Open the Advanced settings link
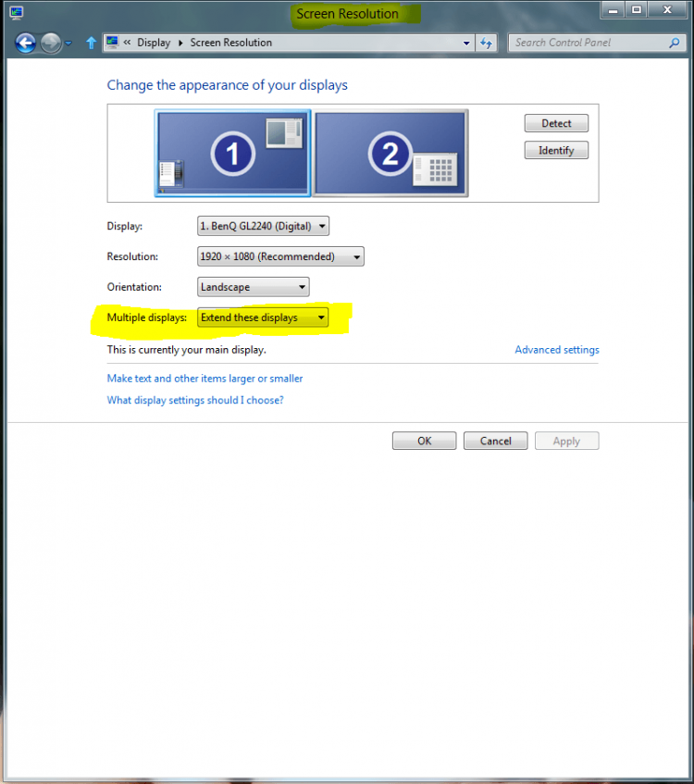694x784 pixels. (x=556, y=350)
